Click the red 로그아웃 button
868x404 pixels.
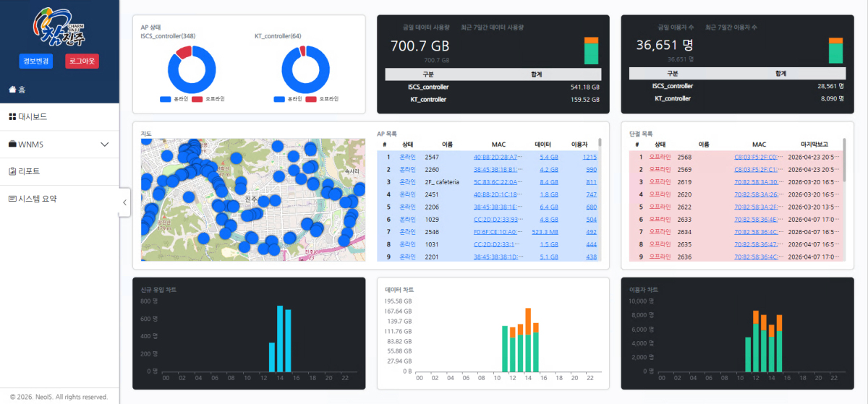pos(82,61)
